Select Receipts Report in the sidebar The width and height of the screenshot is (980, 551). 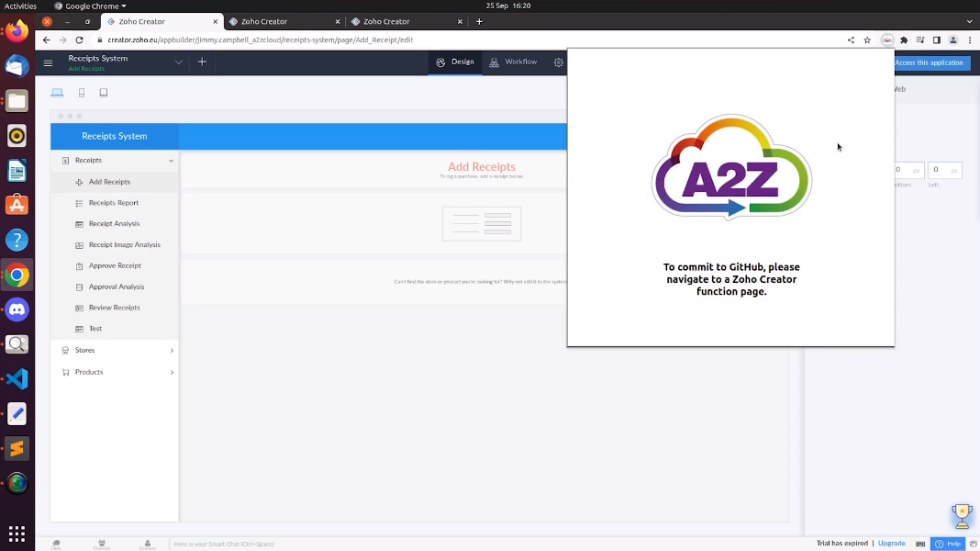[115, 203]
